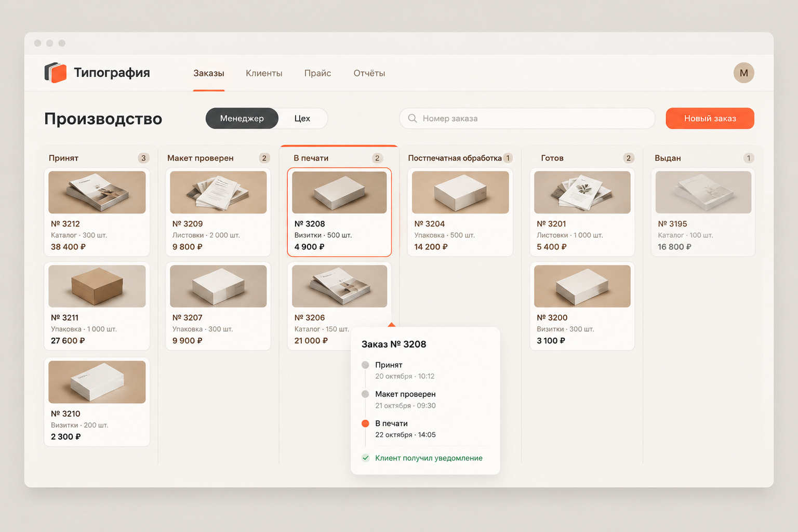
Task: Select order № 3204 Упаковка card
Action: (x=460, y=212)
